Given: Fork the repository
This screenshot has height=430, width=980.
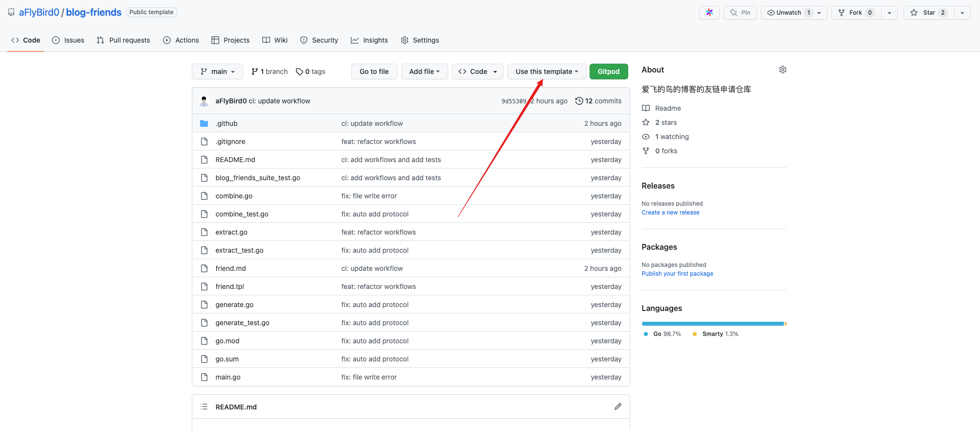Looking at the screenshot, I should [x=856, y=13].
